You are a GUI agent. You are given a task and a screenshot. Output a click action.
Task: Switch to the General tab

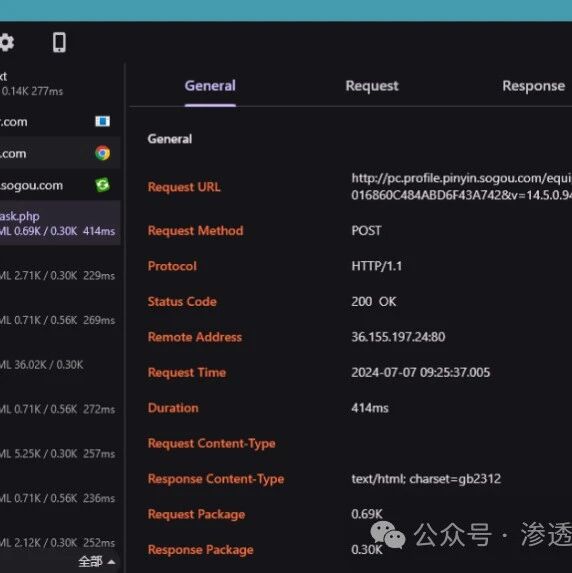coord(210,86)
